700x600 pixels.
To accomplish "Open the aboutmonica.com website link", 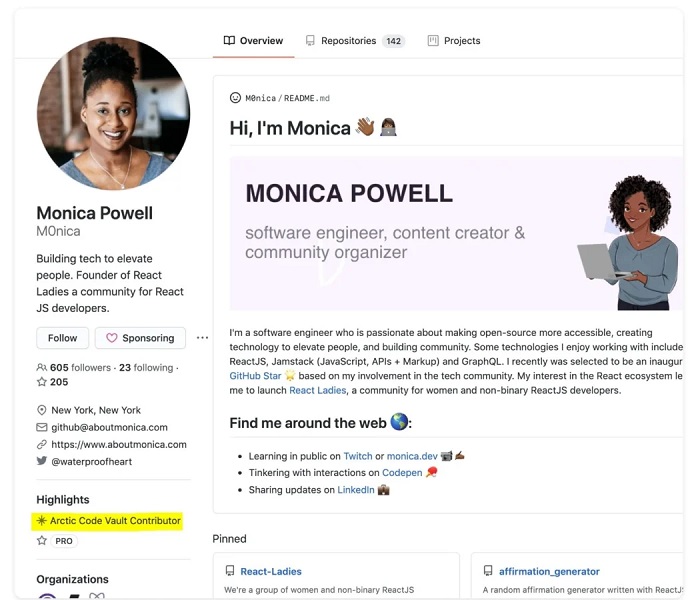I will point(119,444).
